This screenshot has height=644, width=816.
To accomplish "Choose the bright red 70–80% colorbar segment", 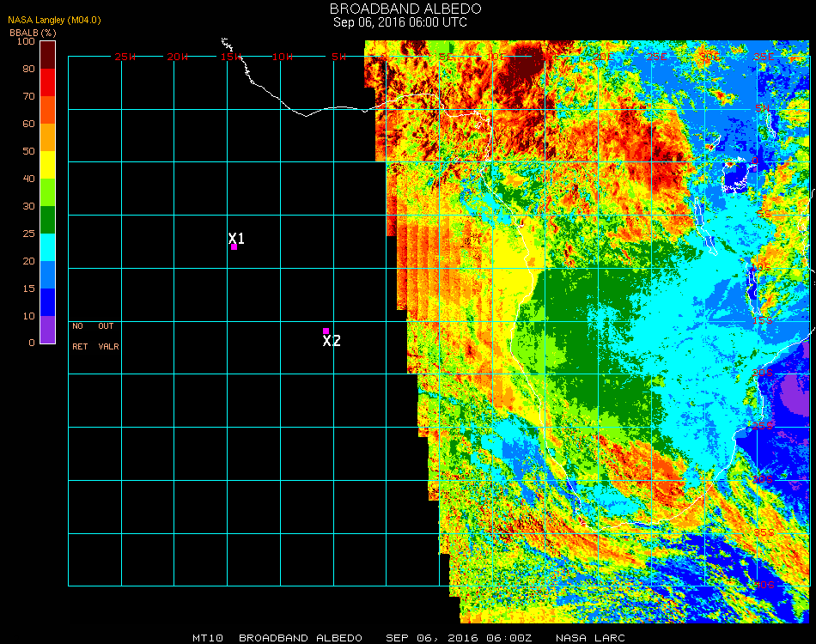I will point(48,82).
